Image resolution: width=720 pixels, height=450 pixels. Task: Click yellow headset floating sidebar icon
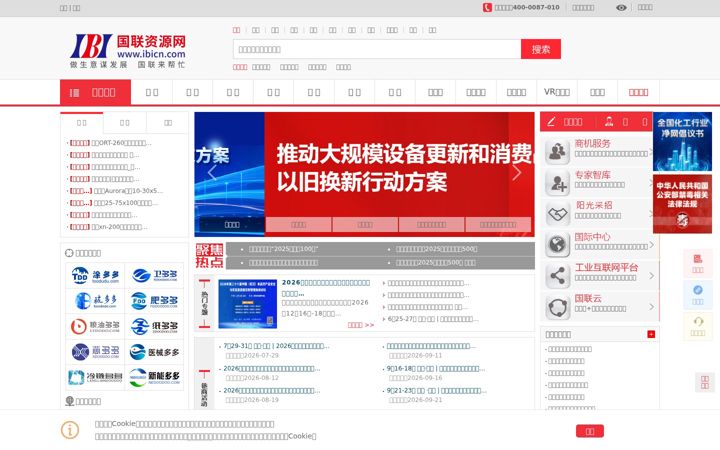pyautogui.click(x=698, y=326)
